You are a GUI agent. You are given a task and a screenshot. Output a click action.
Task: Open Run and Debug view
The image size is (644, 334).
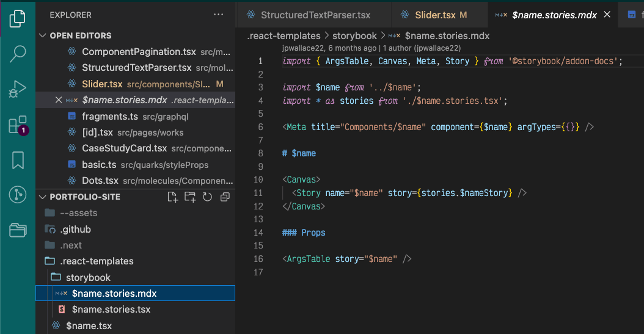coord(17,89)
